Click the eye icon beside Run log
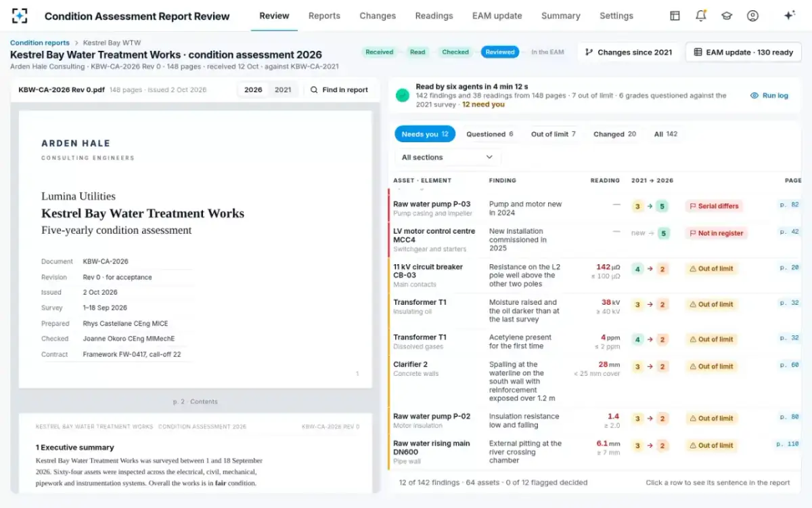The image size is (812, 508). [754, 96]
